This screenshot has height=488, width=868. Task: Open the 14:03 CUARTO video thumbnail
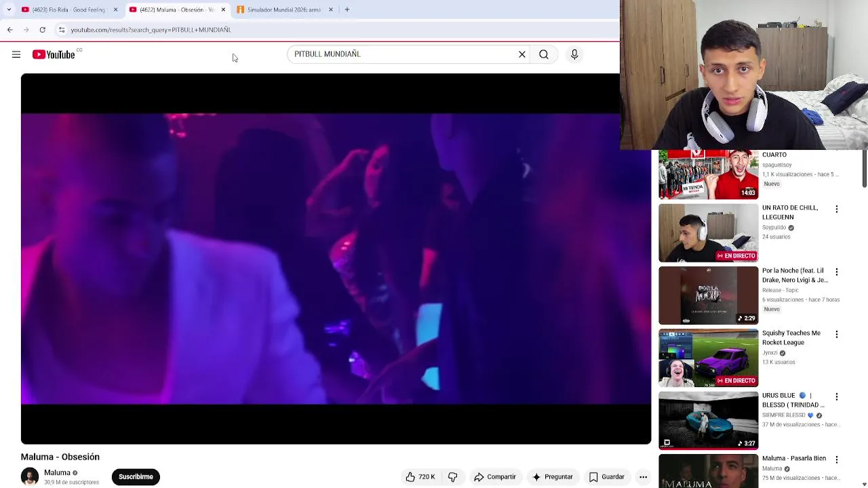(708, 174)
